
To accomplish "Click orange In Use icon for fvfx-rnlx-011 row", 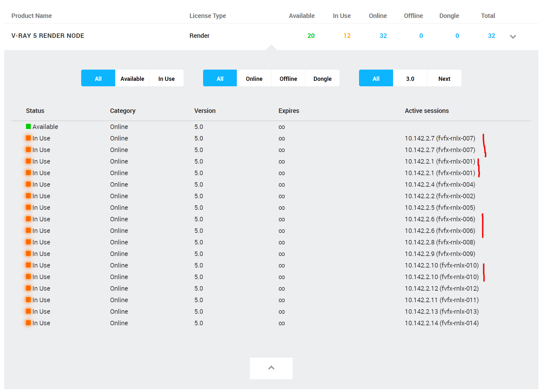I will 28,300.
